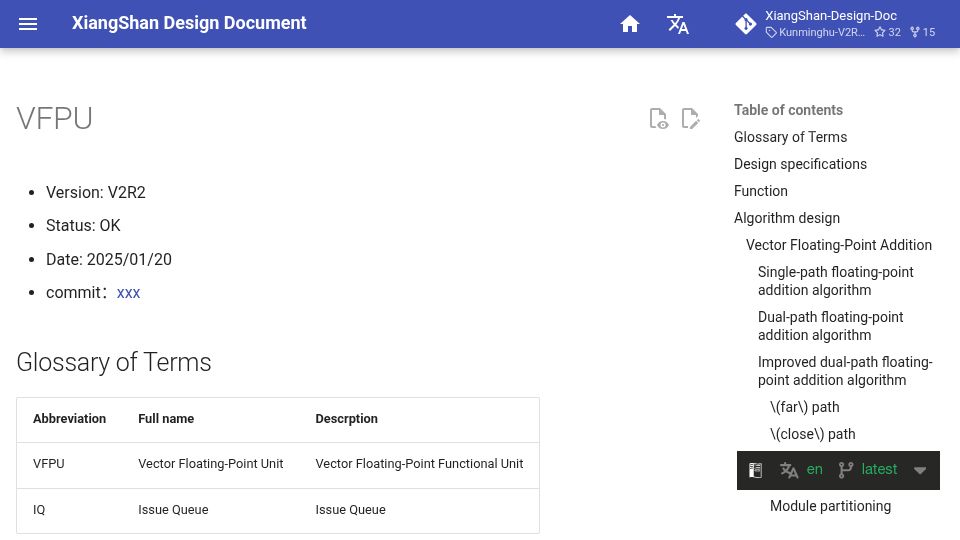960x540 pixels.
Task: Open Improved dual-path floating-point addition algorithm entry
Action: pyautogui.click(x=845, y=371)
